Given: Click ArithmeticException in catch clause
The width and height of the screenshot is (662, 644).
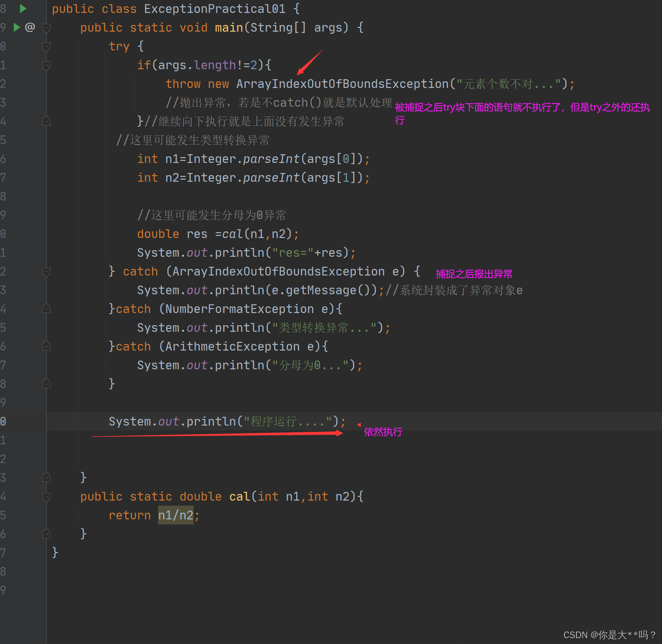Looking at the screenshot, I should point(232,346).
